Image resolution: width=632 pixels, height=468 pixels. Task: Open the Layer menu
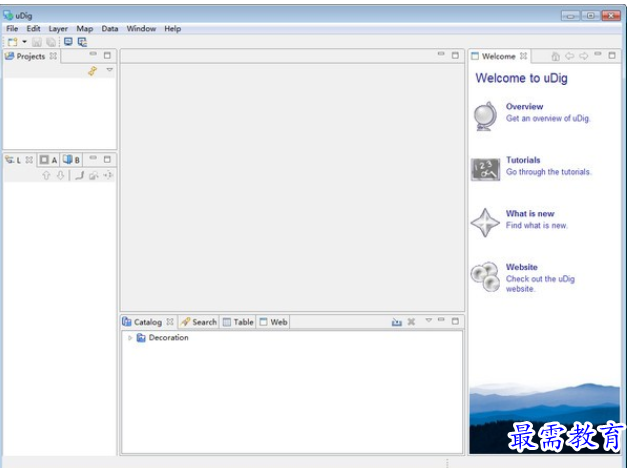58,29
